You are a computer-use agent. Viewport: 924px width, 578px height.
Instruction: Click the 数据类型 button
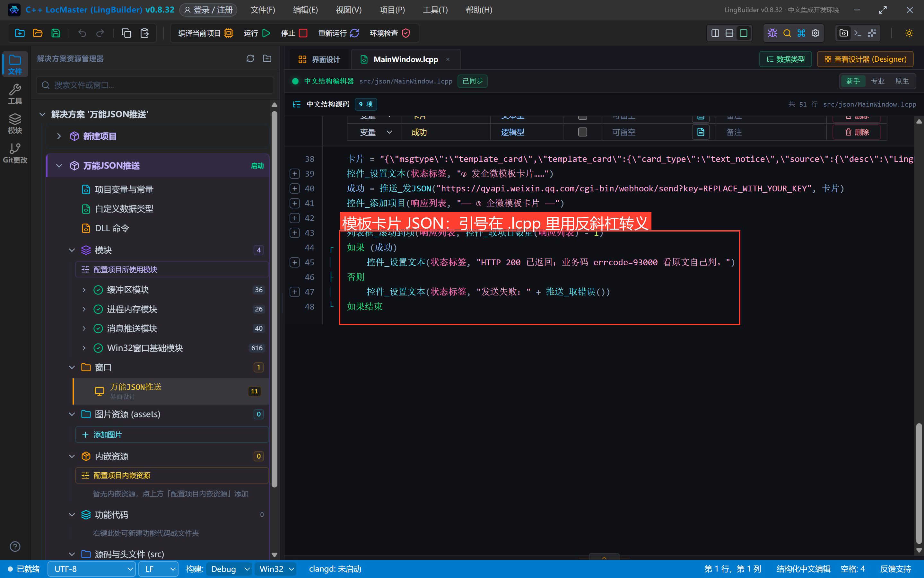[x=786, y=59]
